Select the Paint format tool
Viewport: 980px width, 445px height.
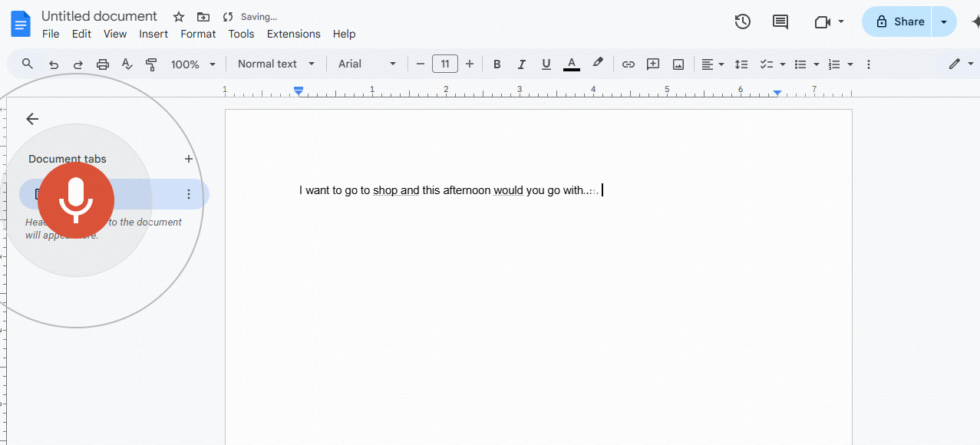click(x=151, y=64)
